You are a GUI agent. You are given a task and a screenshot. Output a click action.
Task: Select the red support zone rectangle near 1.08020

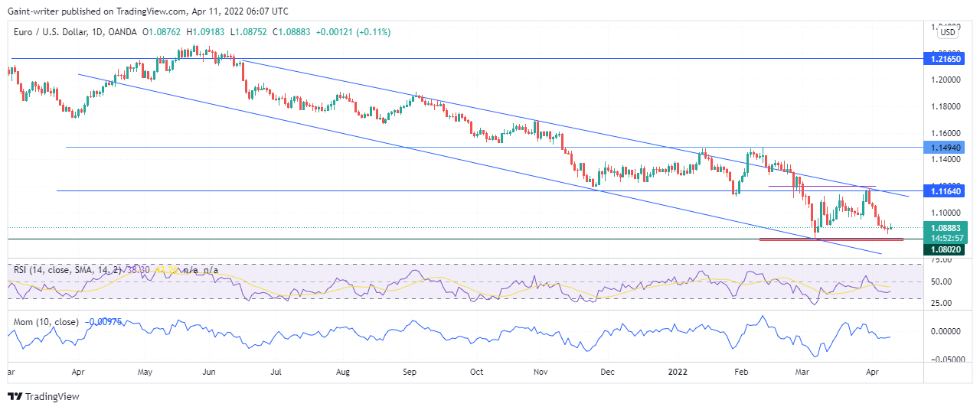tap(831, 240)
